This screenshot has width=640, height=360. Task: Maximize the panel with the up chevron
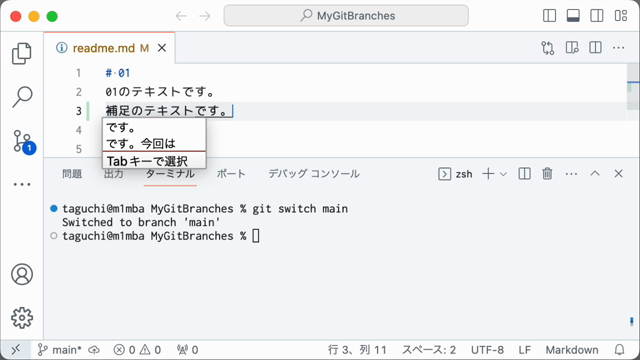click(x=595, y=173)
